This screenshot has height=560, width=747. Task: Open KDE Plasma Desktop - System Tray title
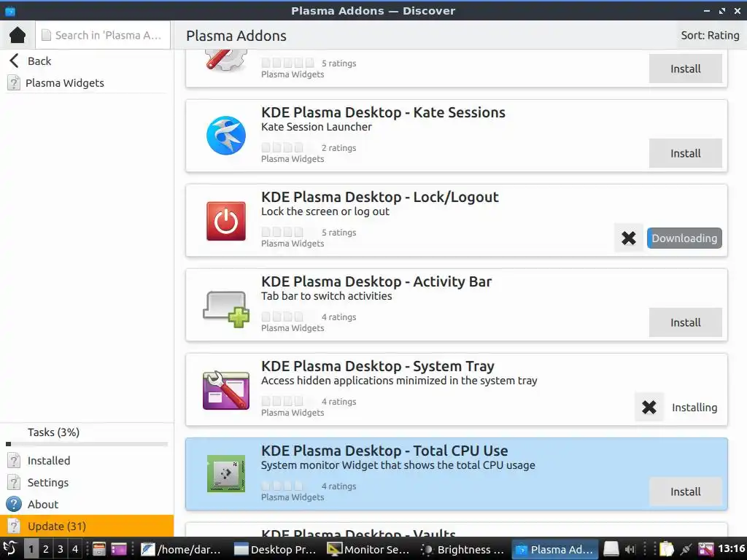click(378, 366)
